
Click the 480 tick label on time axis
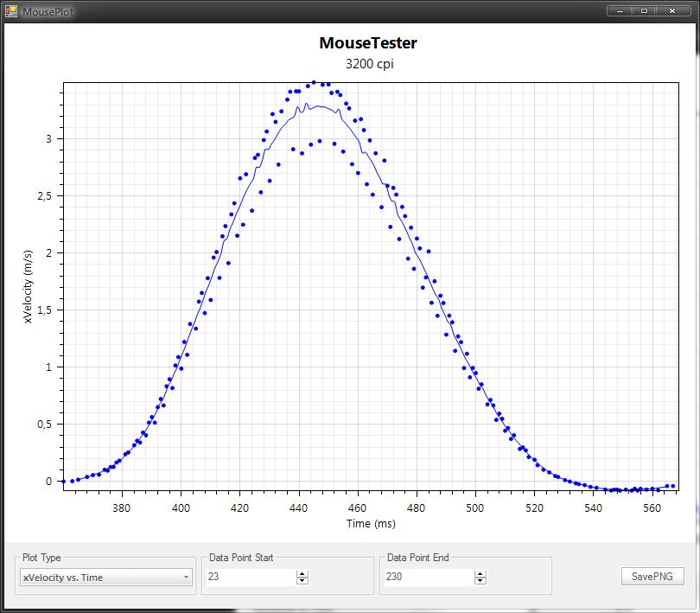point(416,508)
